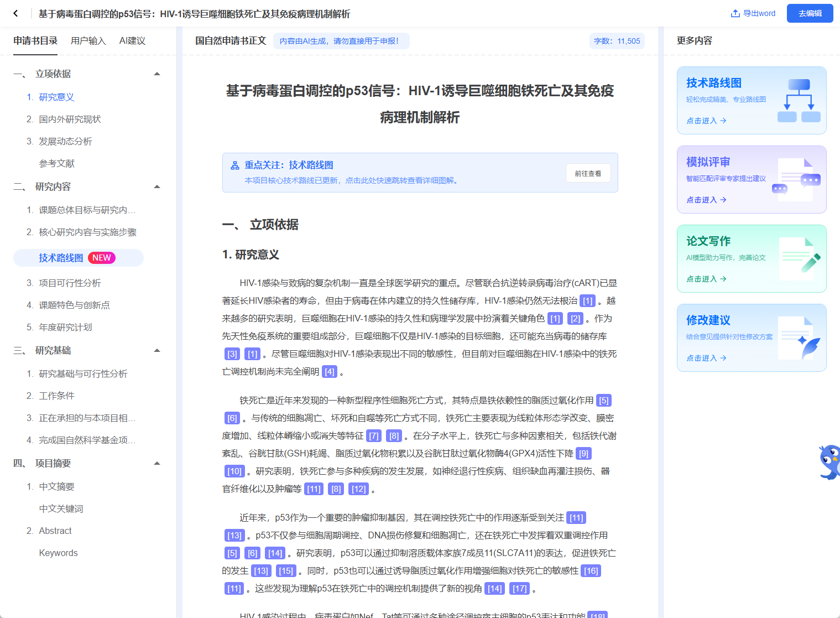Open 中文摘要 outline item
Image resolution: width=840 pixels, height=618 pixels.
click(56, 487)
